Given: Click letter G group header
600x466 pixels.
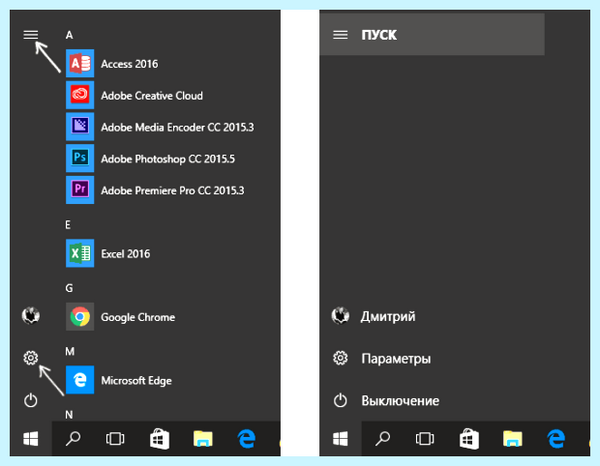Looking at the screenshot, I should coord(69,288).
